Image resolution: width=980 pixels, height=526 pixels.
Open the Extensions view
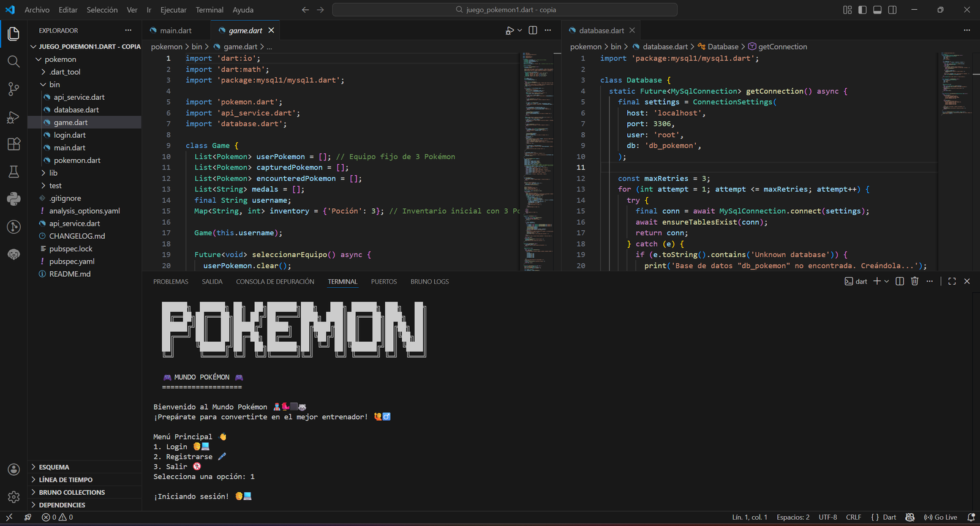(13, 145)
